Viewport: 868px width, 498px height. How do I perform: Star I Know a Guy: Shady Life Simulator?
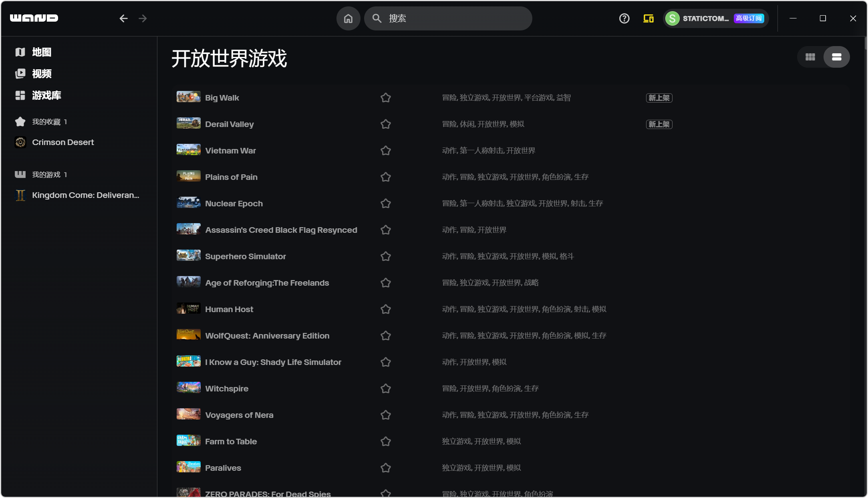pos(386,362)
